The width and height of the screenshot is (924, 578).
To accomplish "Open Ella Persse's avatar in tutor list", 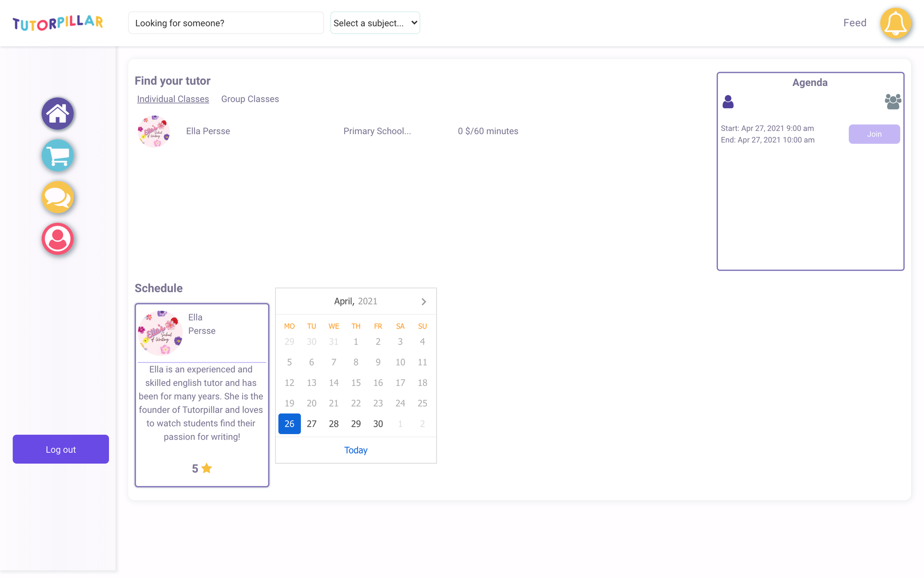I will point(154,131).
